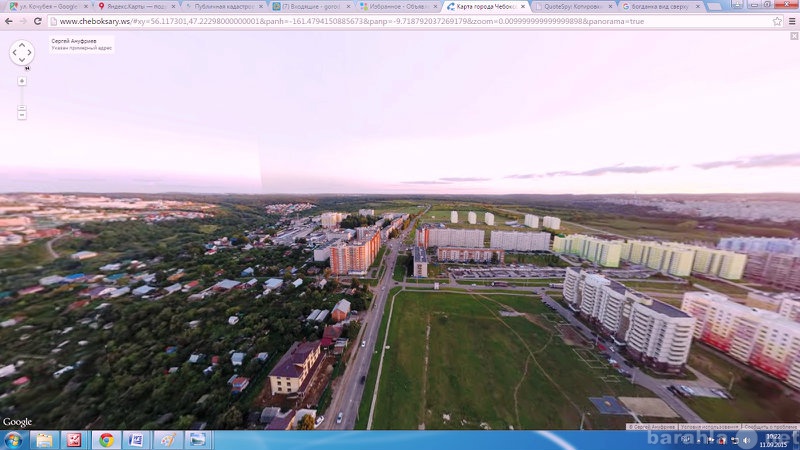Pan the panorama left with the compass arrow
This screenshot has width=800, height=450.
click(14, 53)
